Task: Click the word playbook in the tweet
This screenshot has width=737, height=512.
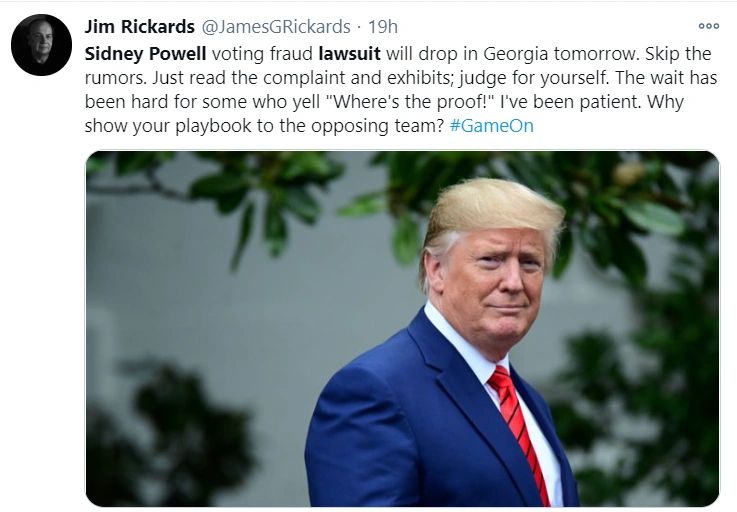Action: click(213, 126)
